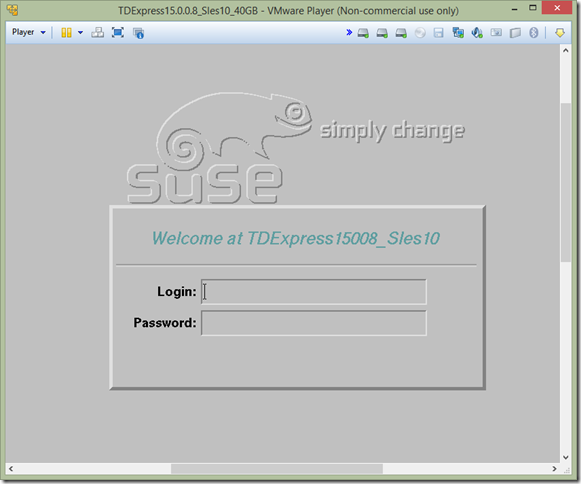Image resolution: width=581 pixels, height=484 pixels.
Task: Click the yellow message log icon
Action: click(560, 33)
